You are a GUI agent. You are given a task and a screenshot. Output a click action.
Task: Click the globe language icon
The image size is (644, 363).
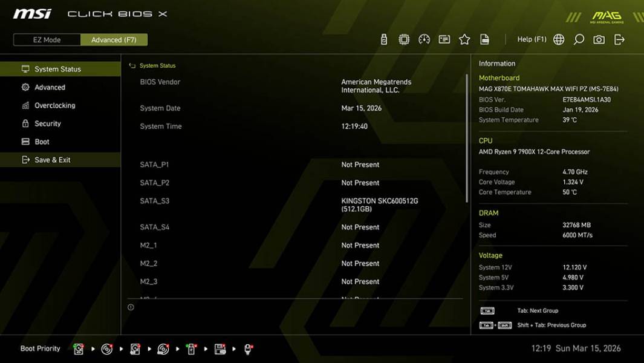point(558,39)
